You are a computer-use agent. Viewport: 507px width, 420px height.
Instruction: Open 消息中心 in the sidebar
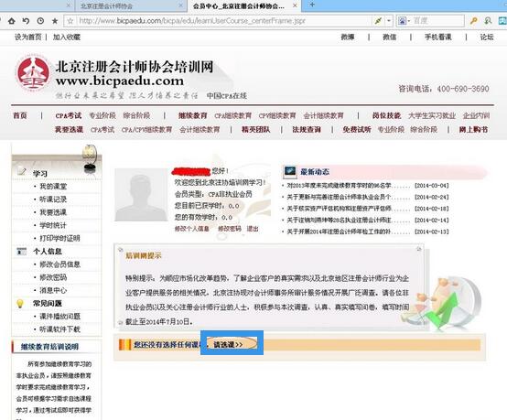53,290
